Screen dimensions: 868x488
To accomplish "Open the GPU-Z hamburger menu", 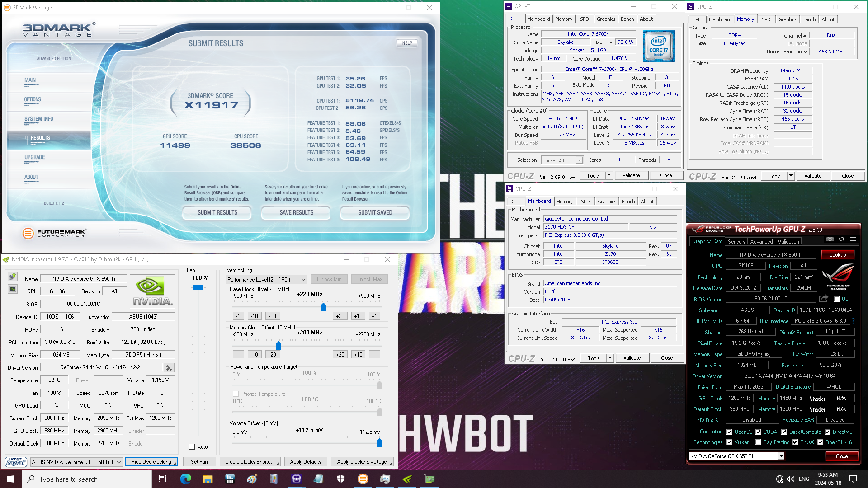I will pos(853,239).
